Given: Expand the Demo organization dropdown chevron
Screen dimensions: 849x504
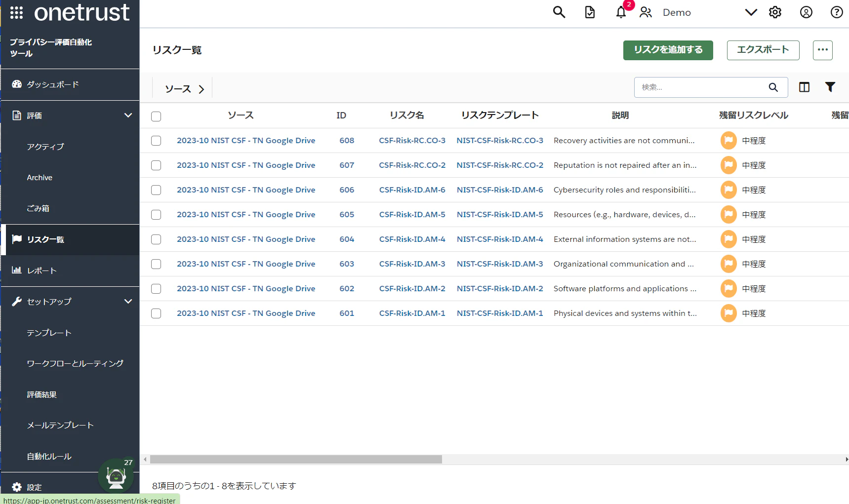Looking at the screenshot, I should 751,12.
